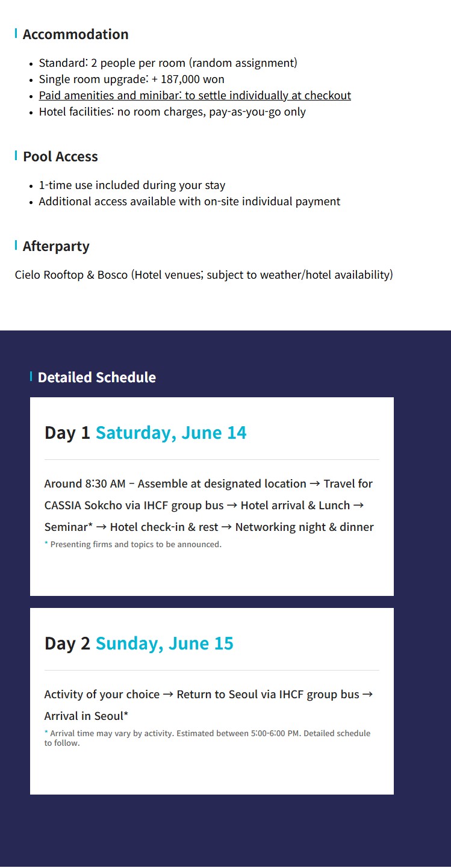Click the Accommodation section heading
451x868 pixels.
(75, 34)
